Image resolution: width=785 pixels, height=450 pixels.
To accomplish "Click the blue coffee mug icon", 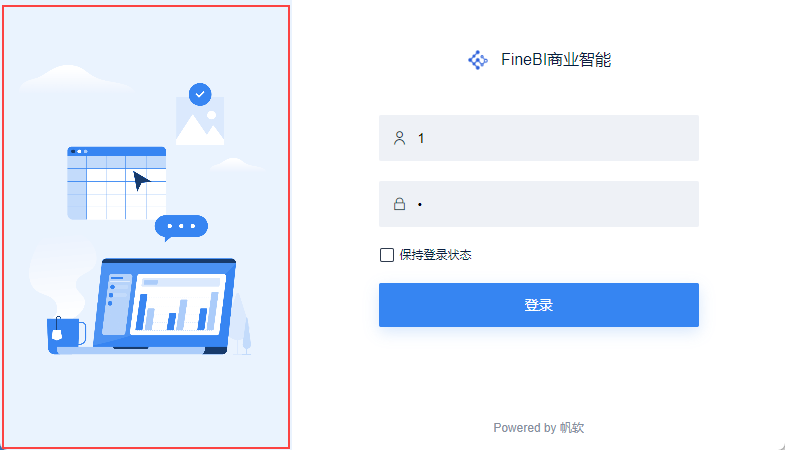I will pyautogui.click(x=66, y=334).
